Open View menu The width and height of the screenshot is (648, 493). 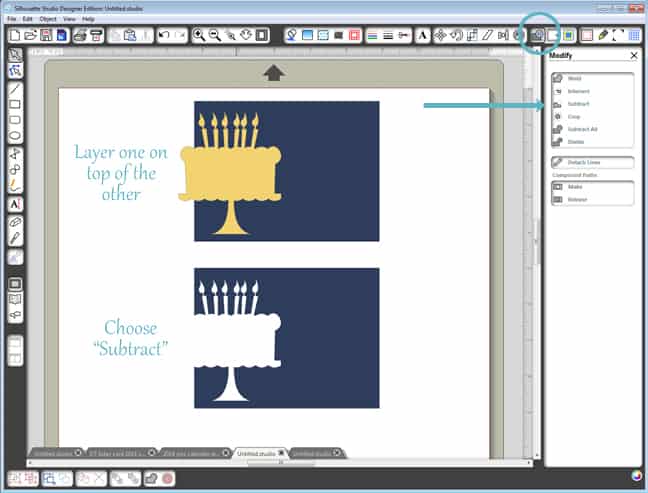69,19
